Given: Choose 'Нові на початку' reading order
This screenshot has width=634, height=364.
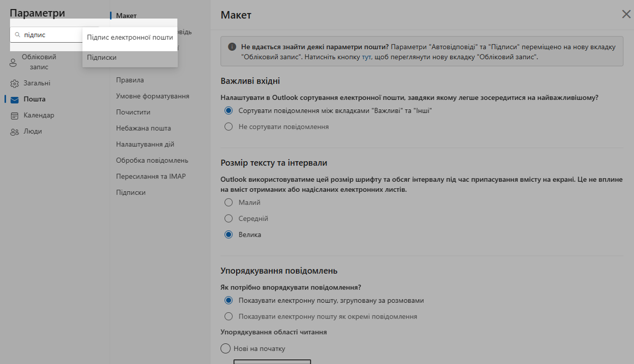Looking at the screenshot, I should coord(226,349).
